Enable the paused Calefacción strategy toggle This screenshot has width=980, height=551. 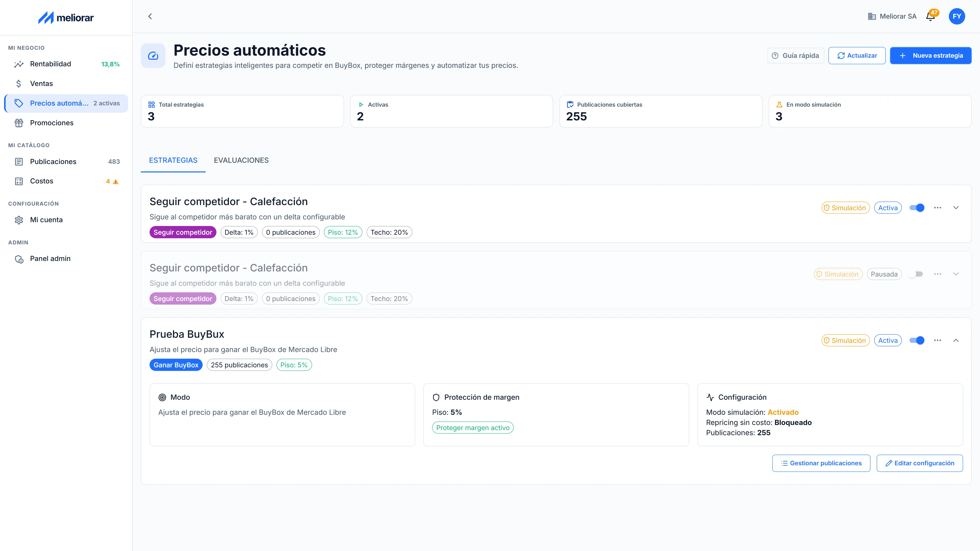click(916, 274)
